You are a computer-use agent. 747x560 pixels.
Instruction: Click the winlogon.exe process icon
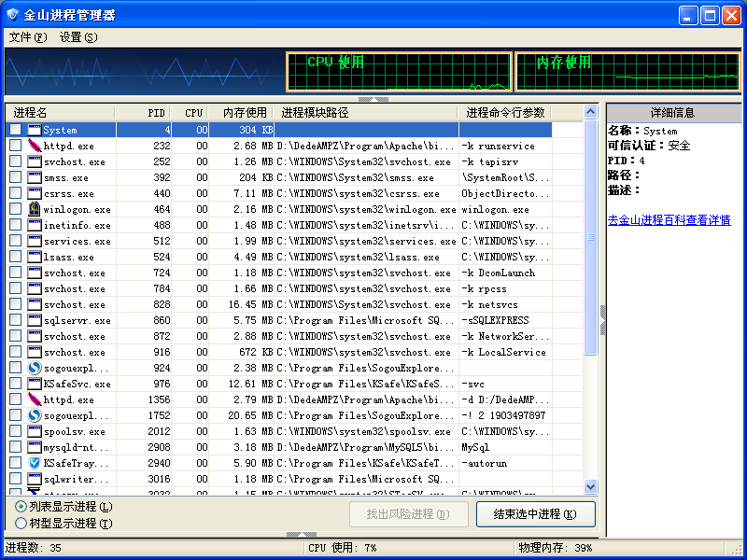coord(35,209)
